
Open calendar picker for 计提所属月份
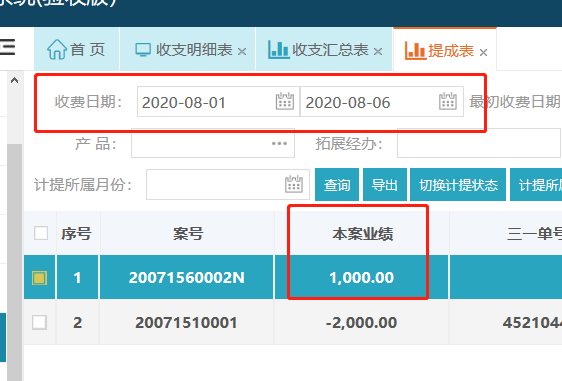(x=294, y=184)
